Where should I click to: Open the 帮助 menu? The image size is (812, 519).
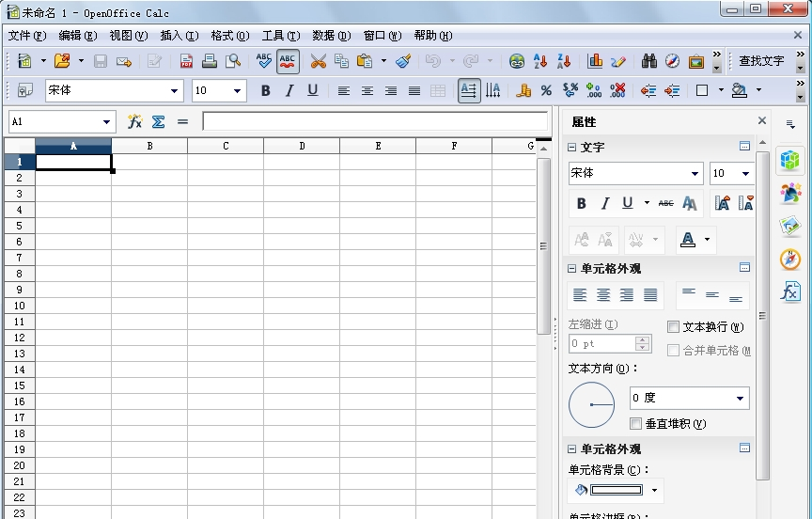(433, 36)
